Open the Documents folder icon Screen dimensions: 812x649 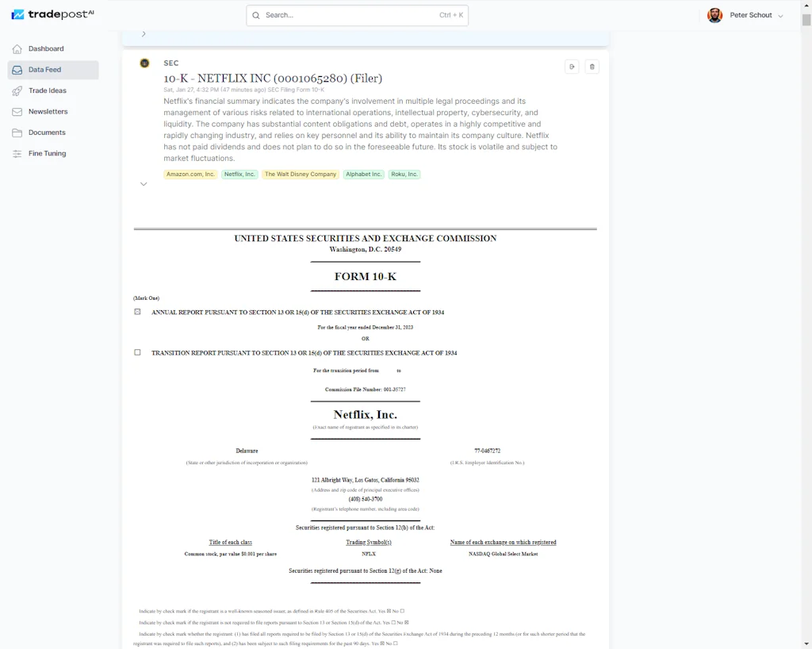tap(17, 132)
